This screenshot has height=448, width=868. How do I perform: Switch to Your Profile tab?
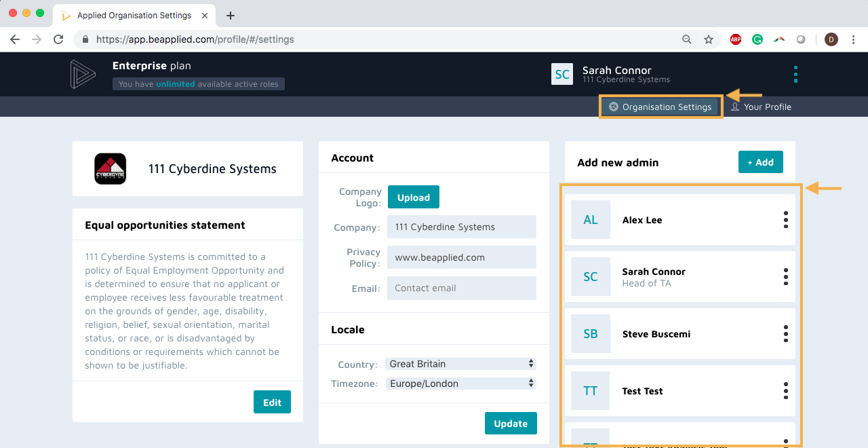[x=761, y=107]
